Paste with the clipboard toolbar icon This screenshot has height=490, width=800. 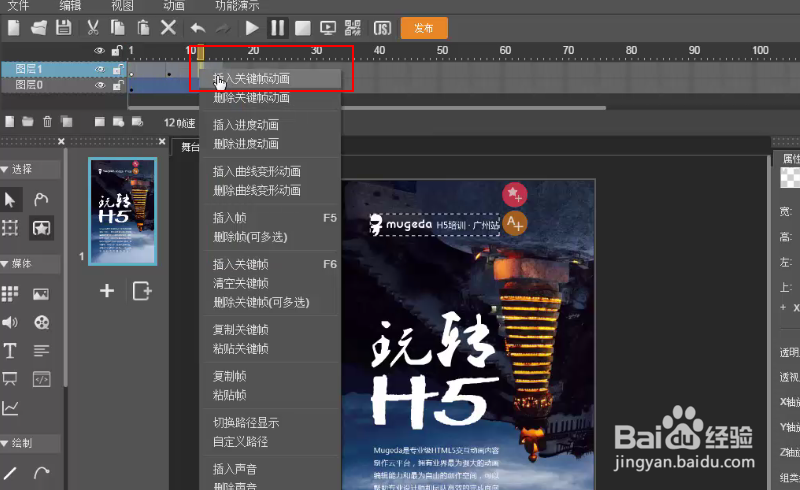tap(143, 28)
